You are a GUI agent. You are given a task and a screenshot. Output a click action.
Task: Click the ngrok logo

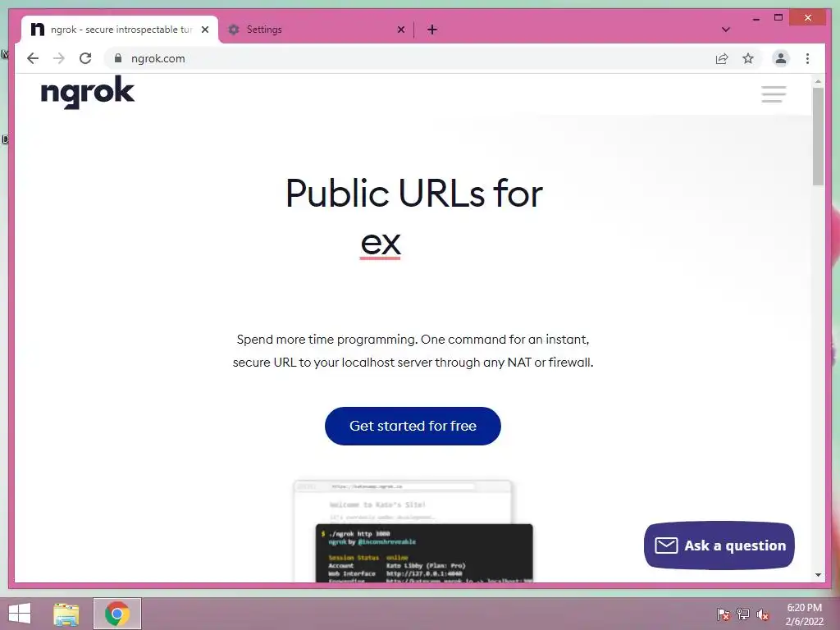87,92
